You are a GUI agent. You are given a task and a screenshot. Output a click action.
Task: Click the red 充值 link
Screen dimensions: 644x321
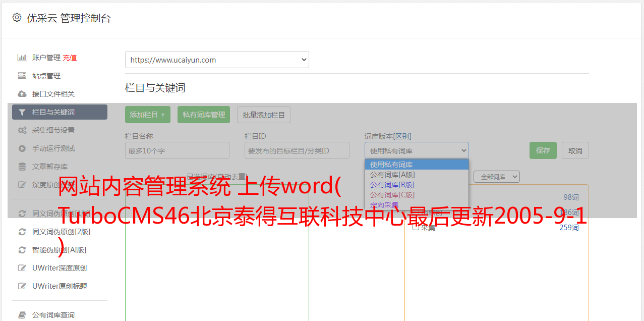(x=70, y=58)
